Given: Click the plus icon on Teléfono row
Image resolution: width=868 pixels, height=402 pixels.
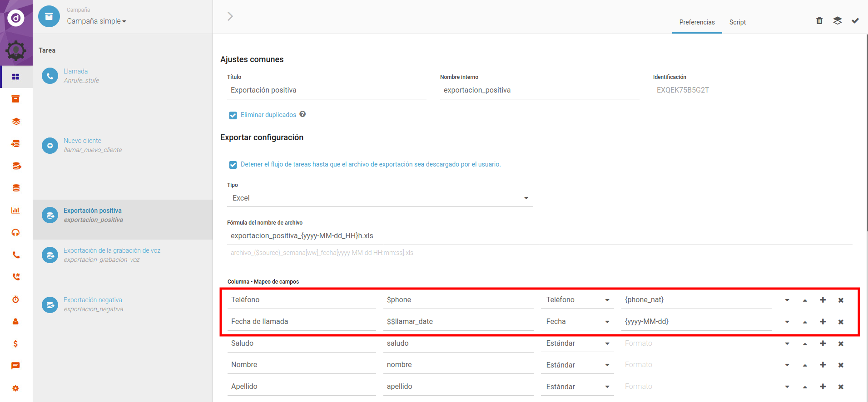Looking at the screenshot, I should coord(823,300).
